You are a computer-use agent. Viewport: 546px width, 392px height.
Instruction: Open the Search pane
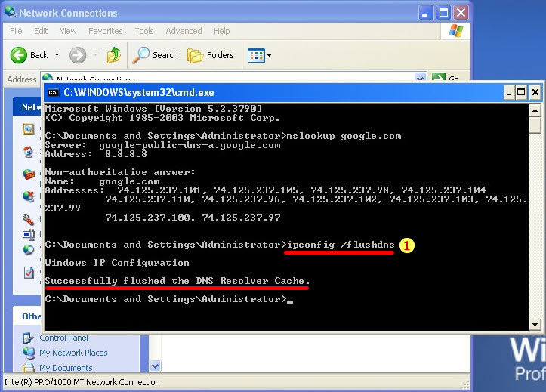[155, 55]
